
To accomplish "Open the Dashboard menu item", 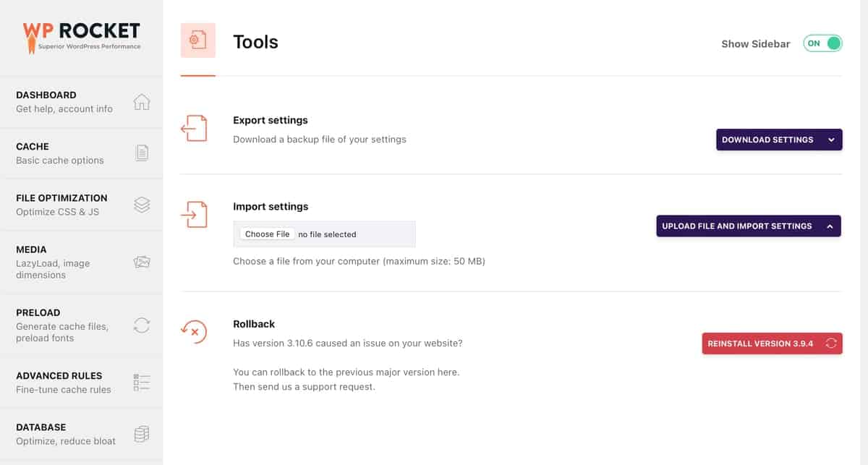I will (x=81, y=102).
